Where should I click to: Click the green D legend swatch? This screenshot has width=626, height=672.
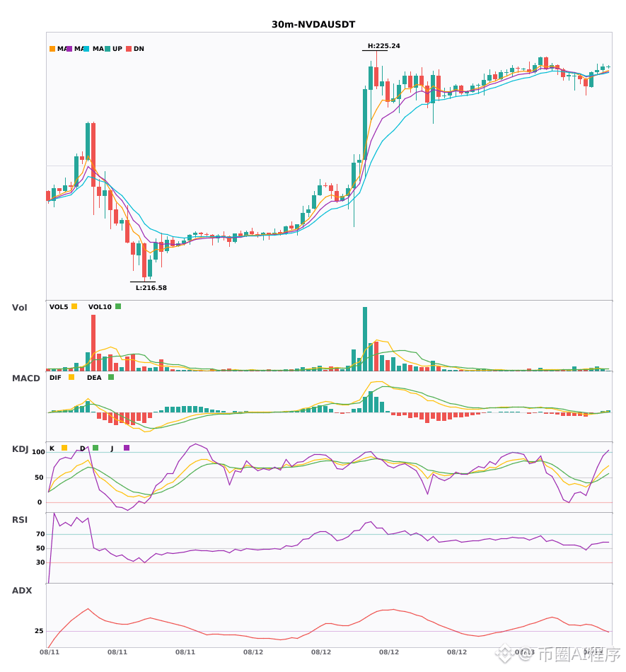pos(95,448)
